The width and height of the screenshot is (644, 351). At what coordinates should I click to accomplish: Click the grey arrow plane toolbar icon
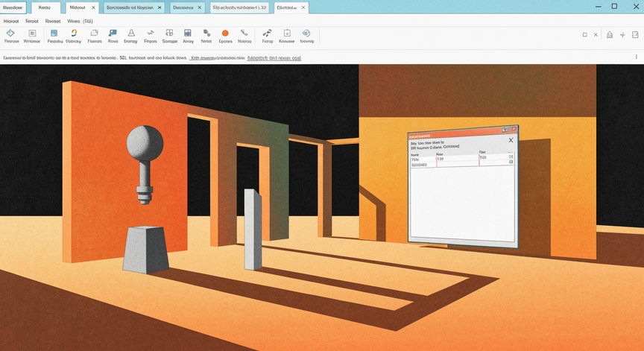pyautogui.click(x=151, y=33)
